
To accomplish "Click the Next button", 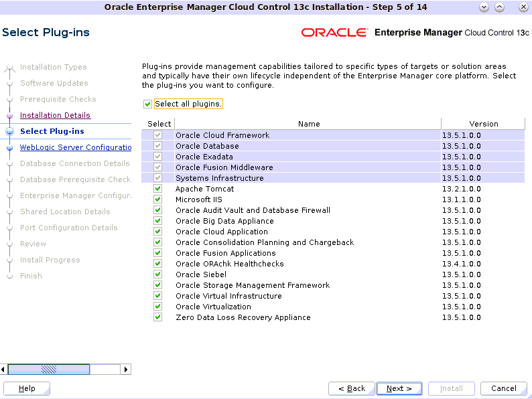I will point(399,388).
